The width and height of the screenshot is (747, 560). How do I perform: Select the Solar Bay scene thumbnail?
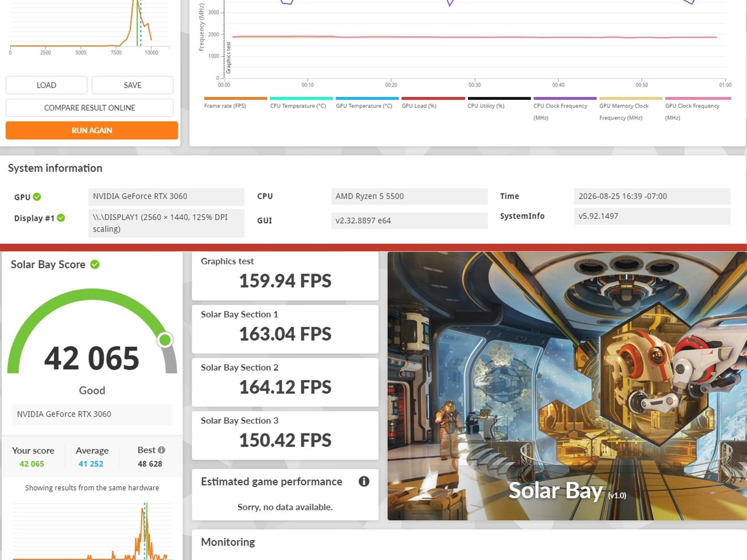click(x=567, y=386)
